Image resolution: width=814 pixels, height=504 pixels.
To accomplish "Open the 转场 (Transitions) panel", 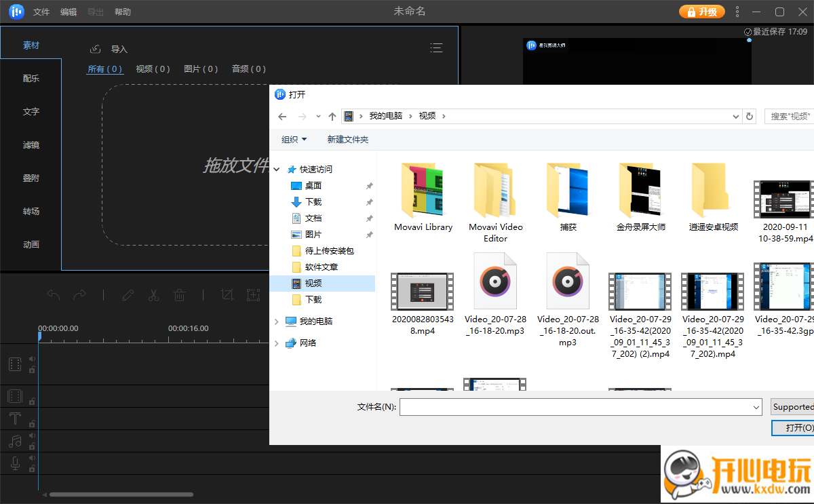I will (x=31, y=211).
